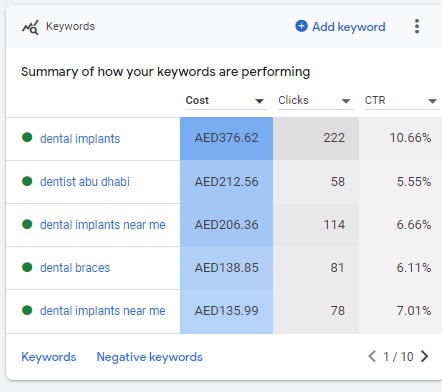The image size is (442, 392).
Task: Click the 222 clicks cell
Action: pos(316,139)
